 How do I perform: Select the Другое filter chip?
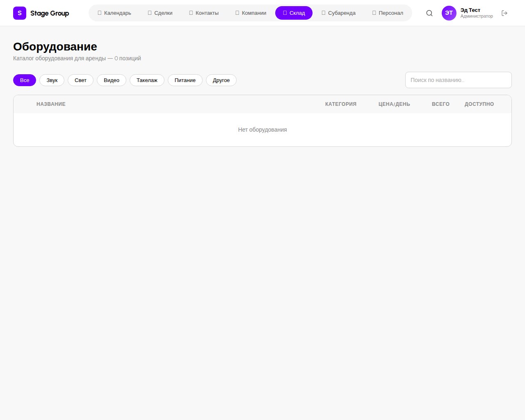click(221, 80)
